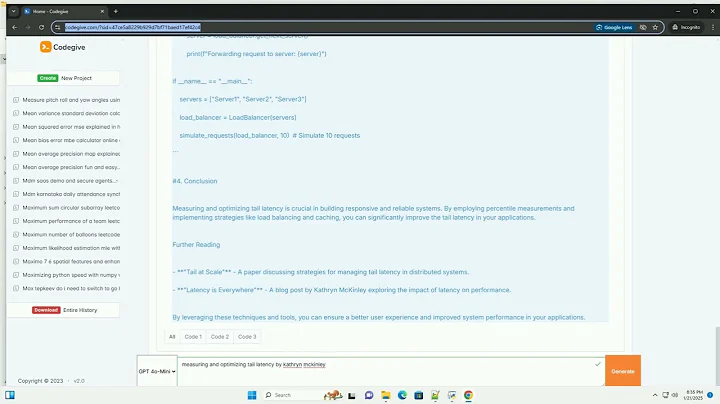
Task: Open history item Mean bias error mbe calculator
Action: click(x=71, y=140)
